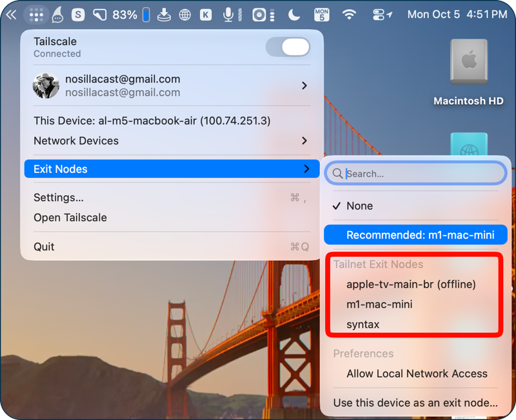Choose Recommended: m1-mac-mini exit node
Screen dimensions: 516x420
coord(415,235)
